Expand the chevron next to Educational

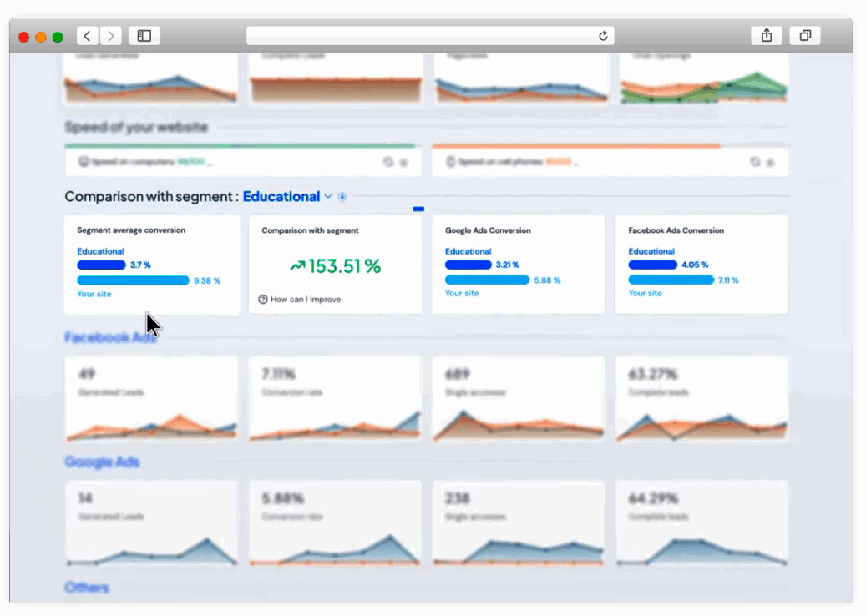(x=328, y=197)
